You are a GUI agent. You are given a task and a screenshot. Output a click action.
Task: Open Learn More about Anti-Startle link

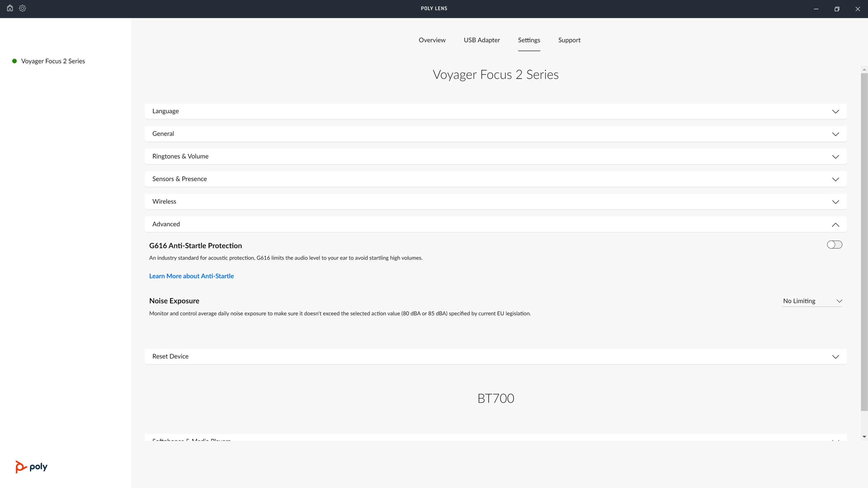point(191,276)
